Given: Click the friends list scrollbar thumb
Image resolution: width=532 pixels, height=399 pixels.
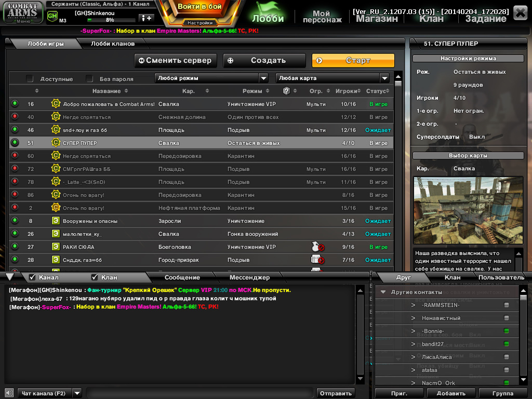Looking at the screenshot, I should [523, 298].
